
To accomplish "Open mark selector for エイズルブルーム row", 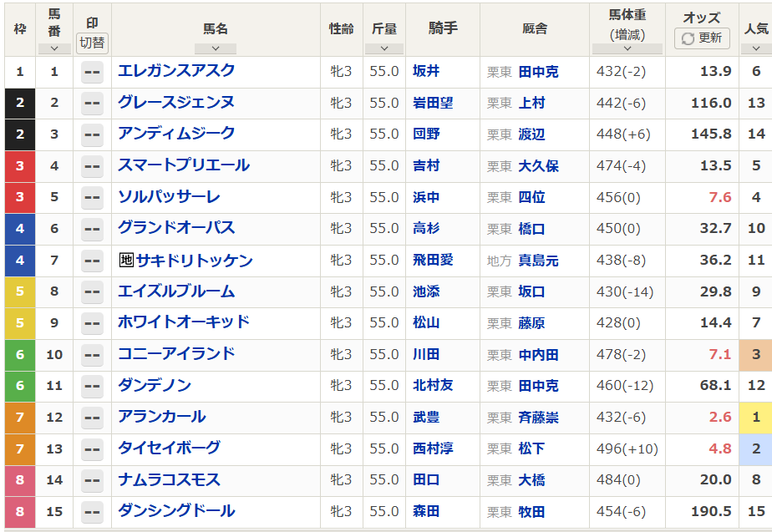I will click(92, 292).
